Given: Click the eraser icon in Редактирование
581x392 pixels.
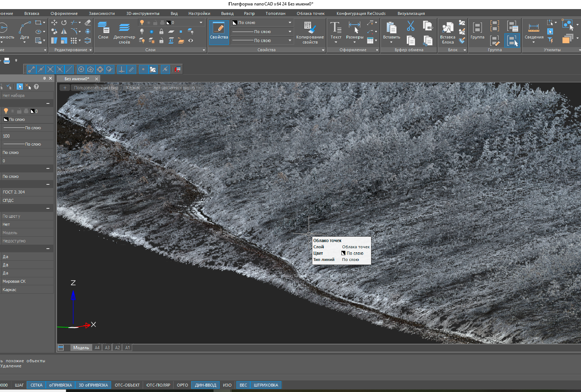Looking at the screenshot, I should pyautogui.click(x=88, y=23).
